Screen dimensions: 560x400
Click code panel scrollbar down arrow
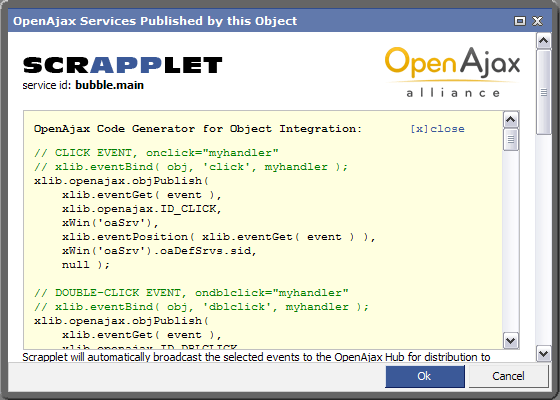point(511,341)
